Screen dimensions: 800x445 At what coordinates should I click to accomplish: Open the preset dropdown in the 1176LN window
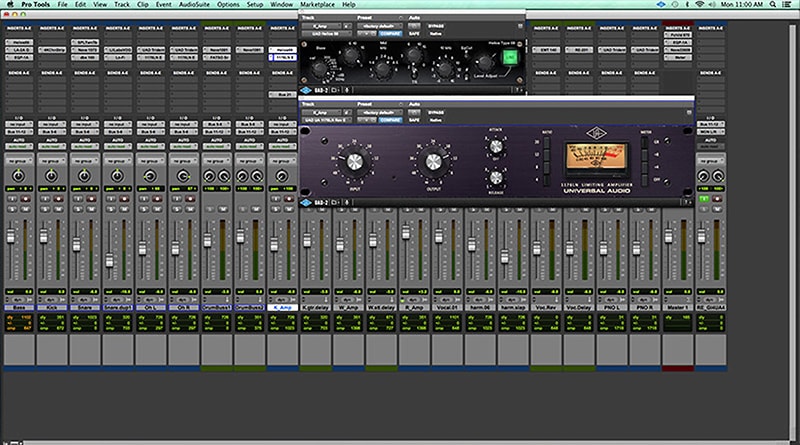pos(379,112)
